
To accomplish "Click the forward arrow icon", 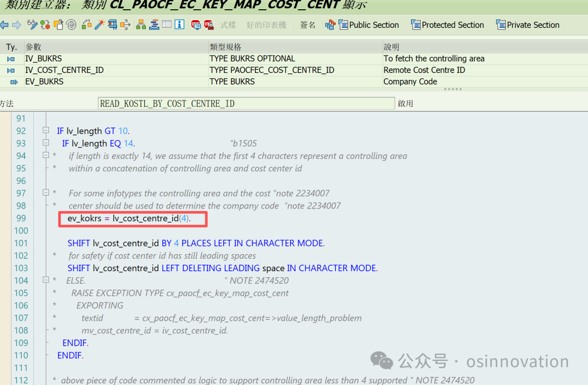I will tap(16, 25).
